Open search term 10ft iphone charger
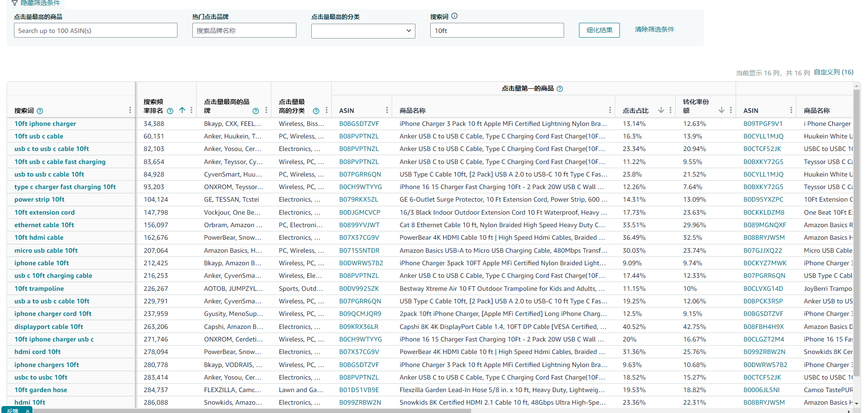This screenshot has width=868, height=413. coord(45,124)
